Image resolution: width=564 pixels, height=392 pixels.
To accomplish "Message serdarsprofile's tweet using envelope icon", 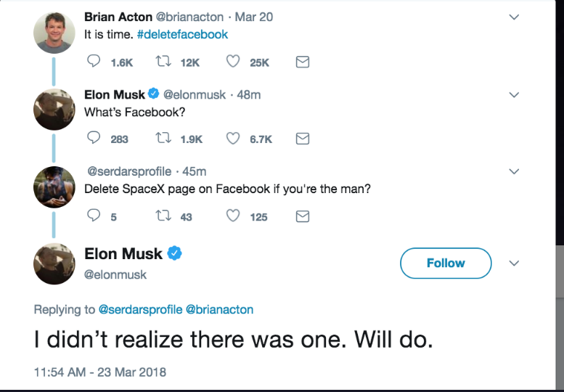I will pyautogui.click(x=303, y=216).
